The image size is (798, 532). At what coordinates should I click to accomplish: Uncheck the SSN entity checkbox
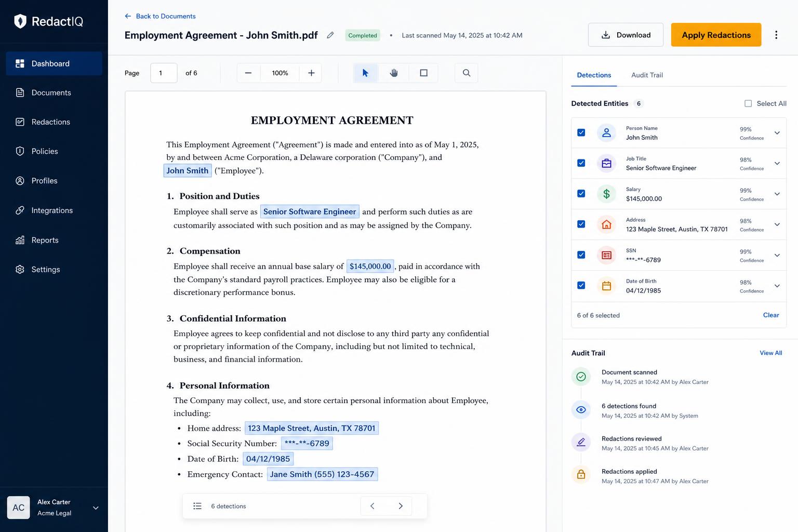[x=581, y=255]
